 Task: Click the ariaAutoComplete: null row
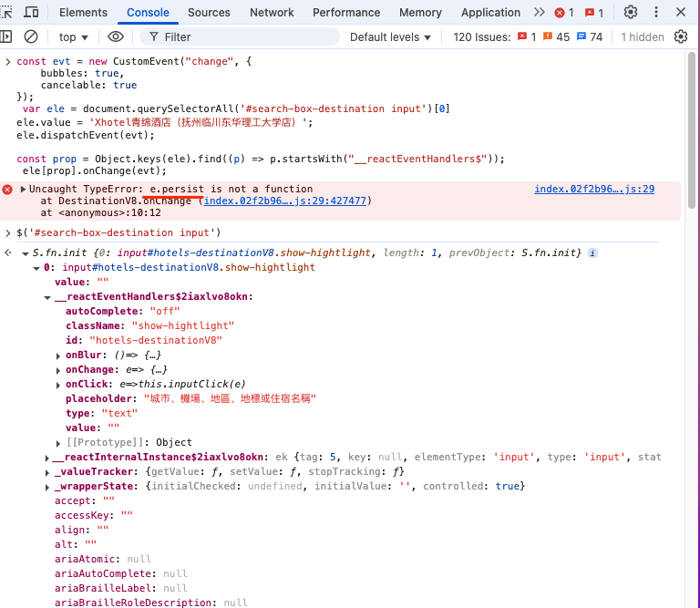(120, 573)
